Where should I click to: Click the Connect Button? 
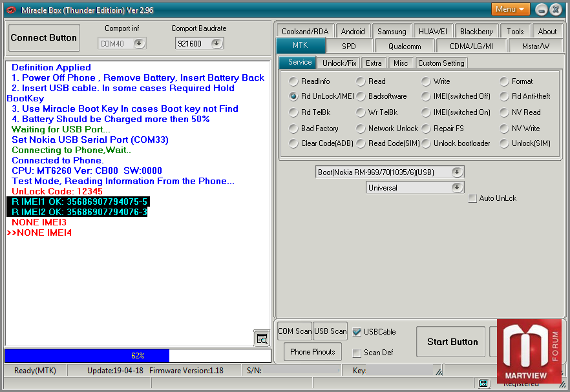click(x=44, y=38)
